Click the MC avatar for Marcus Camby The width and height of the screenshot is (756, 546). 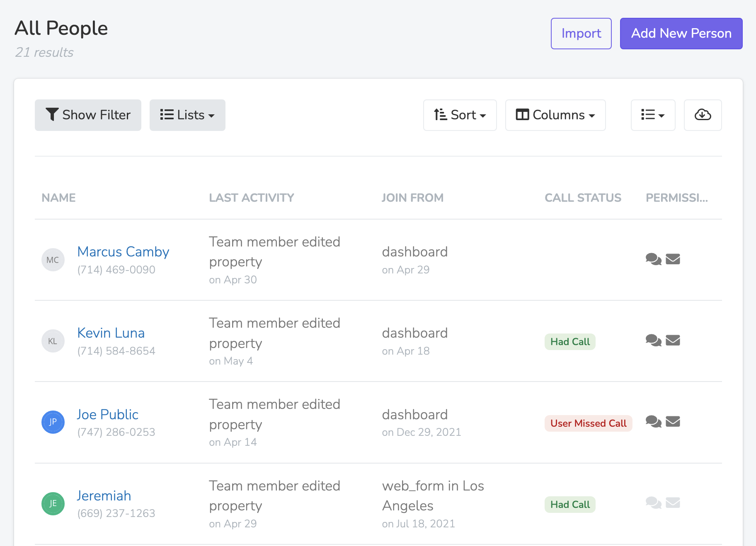click(x=53, y=260)
